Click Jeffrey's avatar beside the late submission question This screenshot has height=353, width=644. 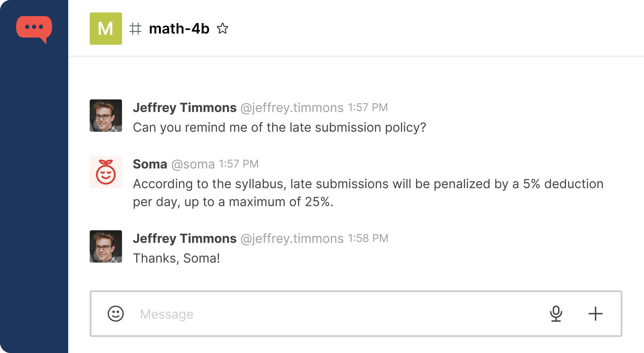[106, 116]
